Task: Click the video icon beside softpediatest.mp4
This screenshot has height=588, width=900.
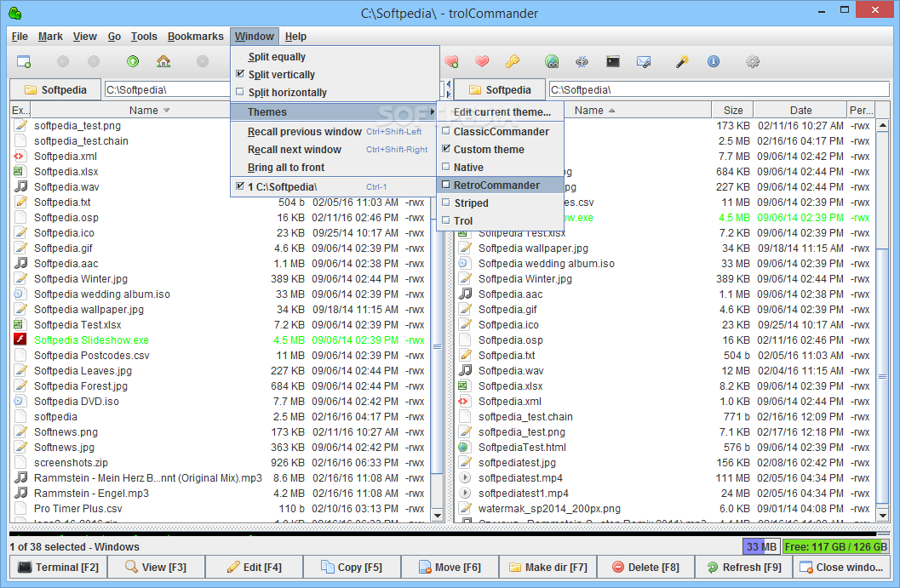Action: (x=466, y=478)
